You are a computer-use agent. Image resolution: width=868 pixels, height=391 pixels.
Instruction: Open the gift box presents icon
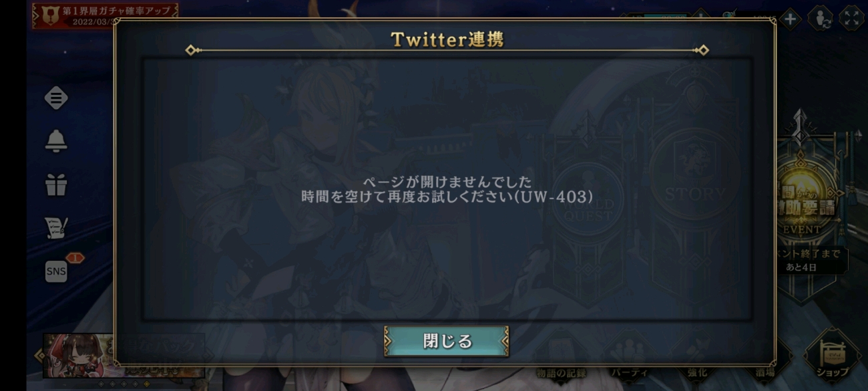pos(56,184)
